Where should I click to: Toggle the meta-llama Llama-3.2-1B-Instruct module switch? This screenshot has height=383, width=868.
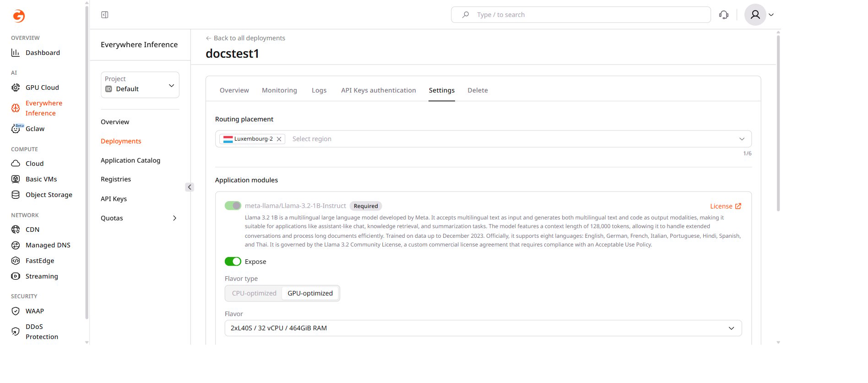click(x=233, y=206)
